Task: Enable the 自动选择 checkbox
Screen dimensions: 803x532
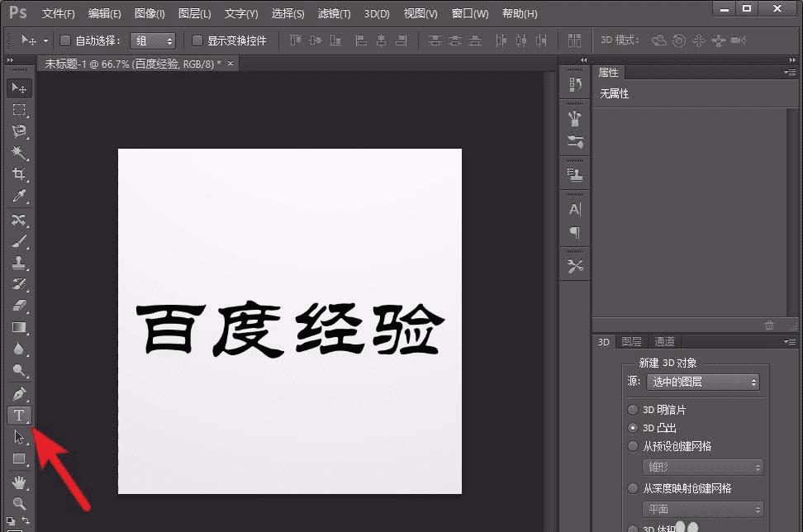Action: pos(65,40)
